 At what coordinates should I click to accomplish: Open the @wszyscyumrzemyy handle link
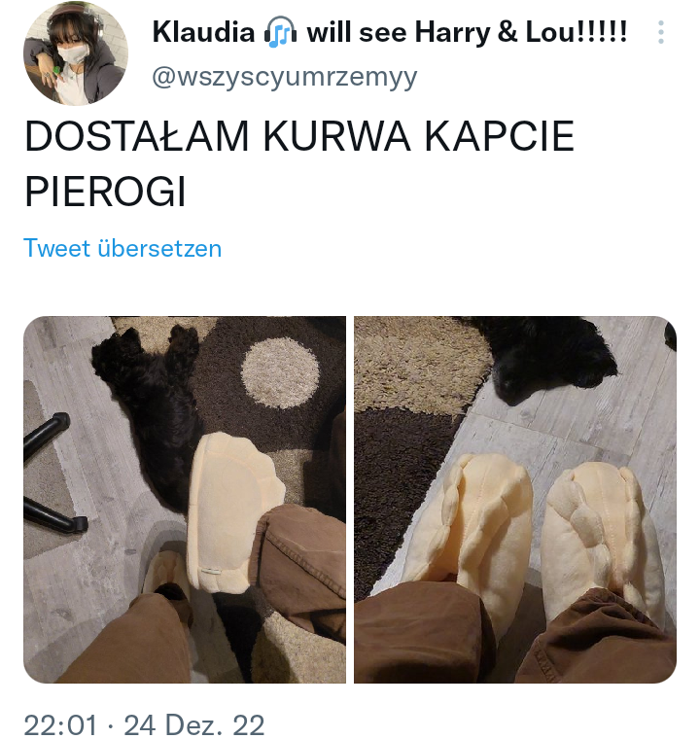pyautogui.click(x=285, y=77)
